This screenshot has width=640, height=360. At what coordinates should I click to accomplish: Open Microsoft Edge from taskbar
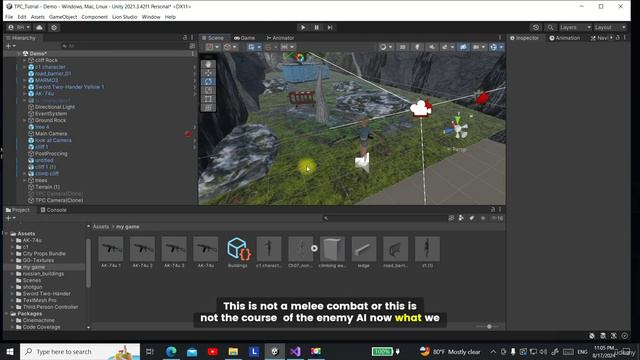click(171, 351)
